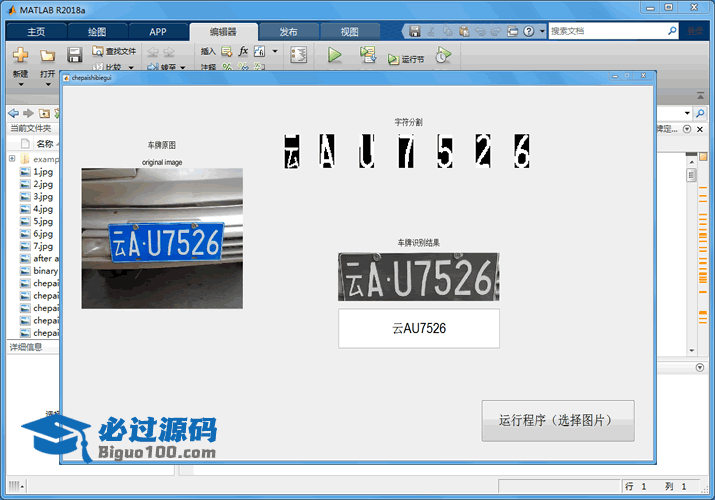
Task: Click the cut scissors icon in quick access
Action: [431, 31]
